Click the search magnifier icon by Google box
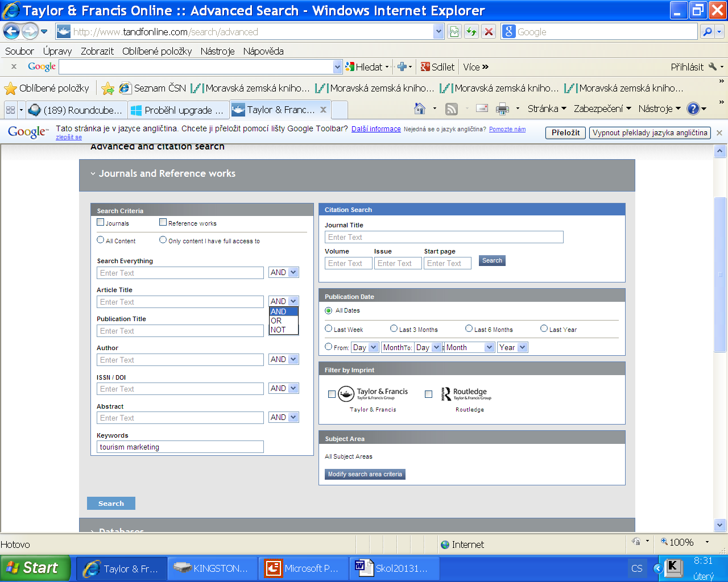The height and width of the screenshot is (582, 728). click(707, 32)
